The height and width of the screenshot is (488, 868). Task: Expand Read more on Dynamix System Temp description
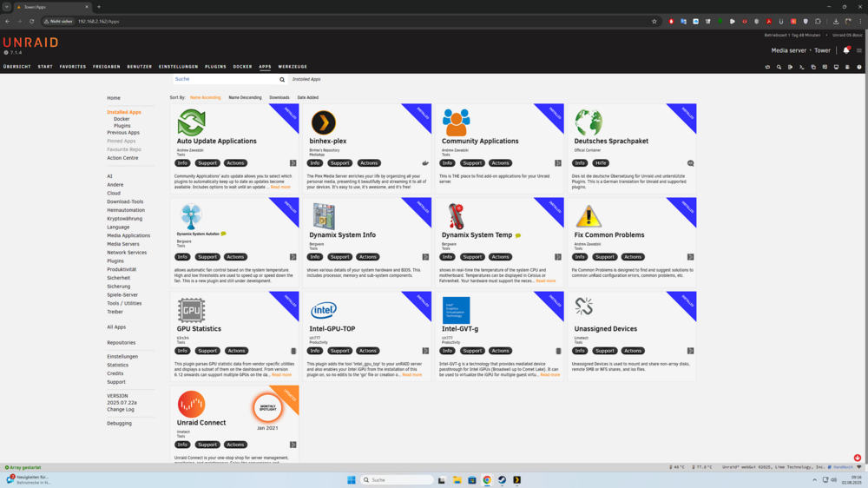coord(545,280)
